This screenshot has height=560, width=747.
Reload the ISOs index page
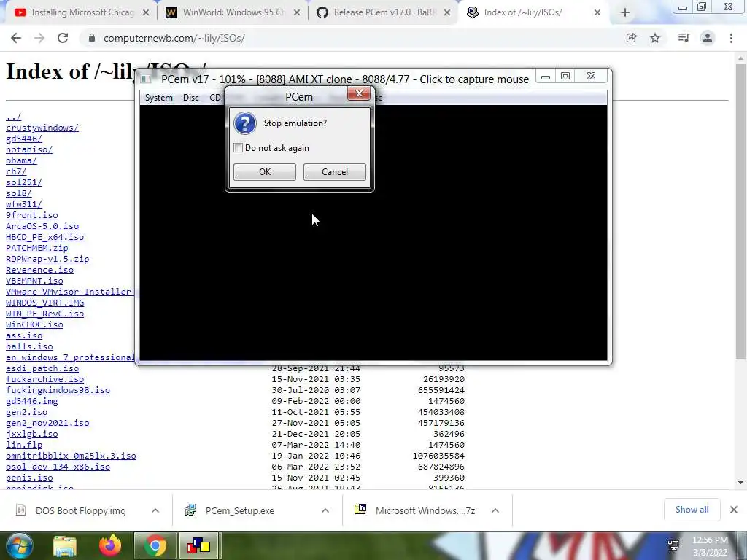pyautogui.click(x=63, y=38)
